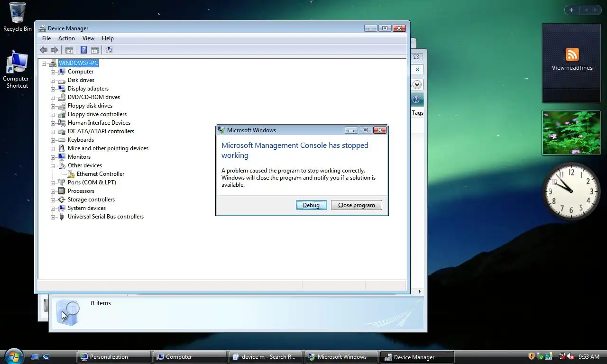The width and height of the screenshot is (607, 364).
Task: Click the blue Help question mark toolbar icon
Action: 83,50
